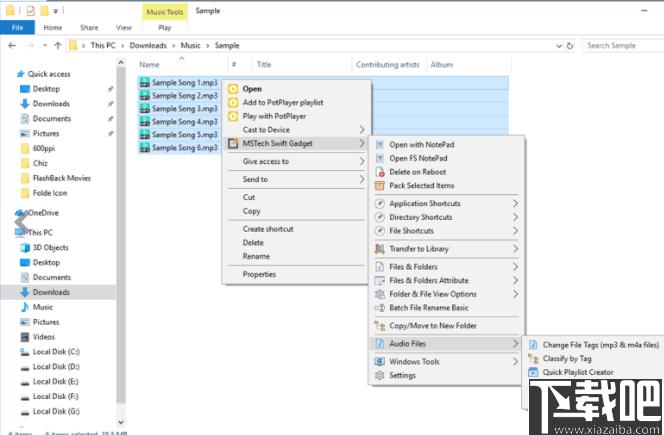
Task: Click the Copy/Move to New Folder icon
Action: (380, 325)
